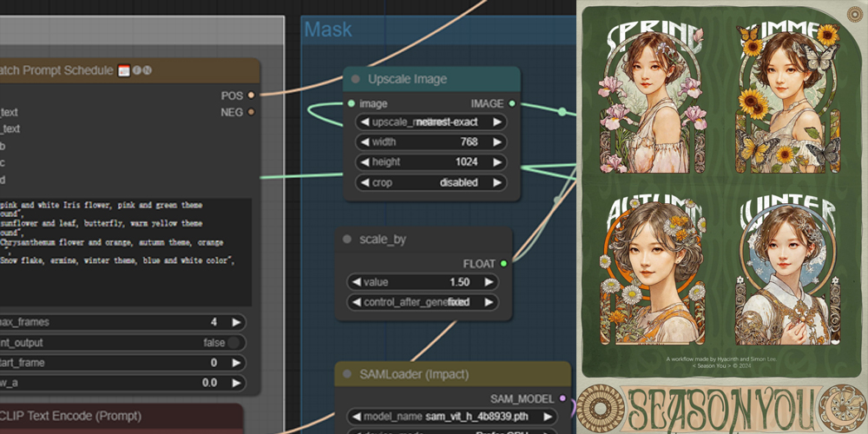Click the image input socket on Upscale Image
The width and height of the screenshot is (868, 434).
point(351,103)
